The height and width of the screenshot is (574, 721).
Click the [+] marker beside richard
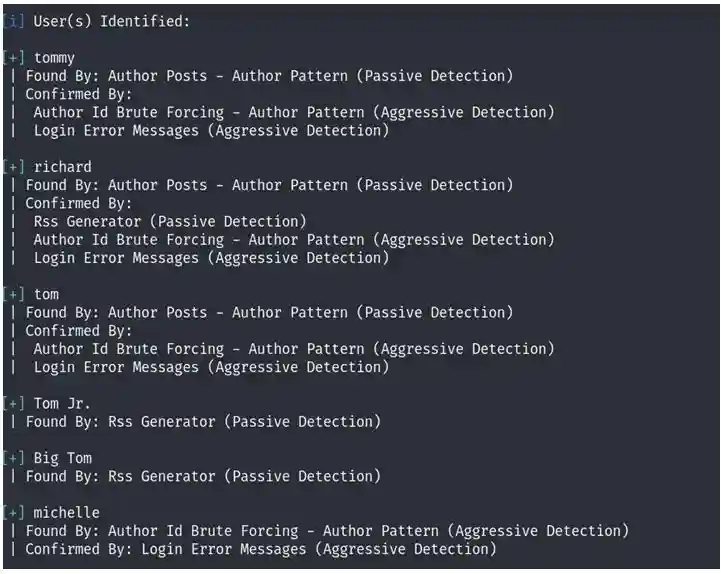point(13,167)
